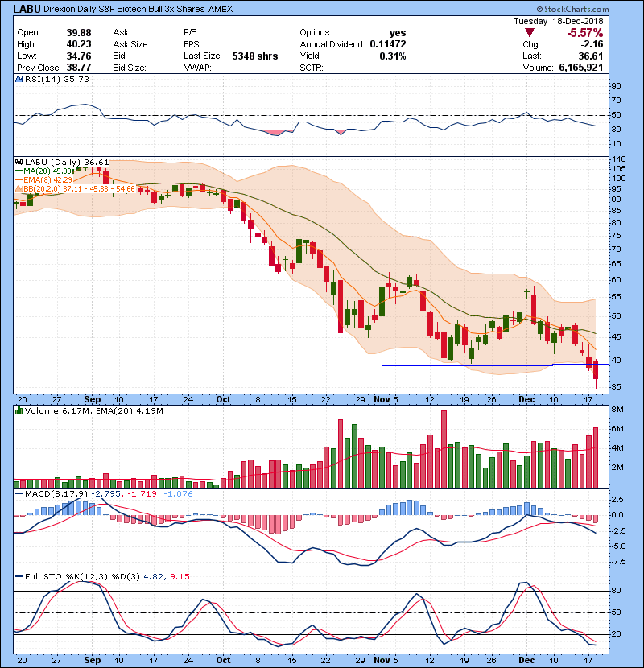Click the red down-triangle change indicator
This screenshot has width=644, height=668.
(530, 33)
